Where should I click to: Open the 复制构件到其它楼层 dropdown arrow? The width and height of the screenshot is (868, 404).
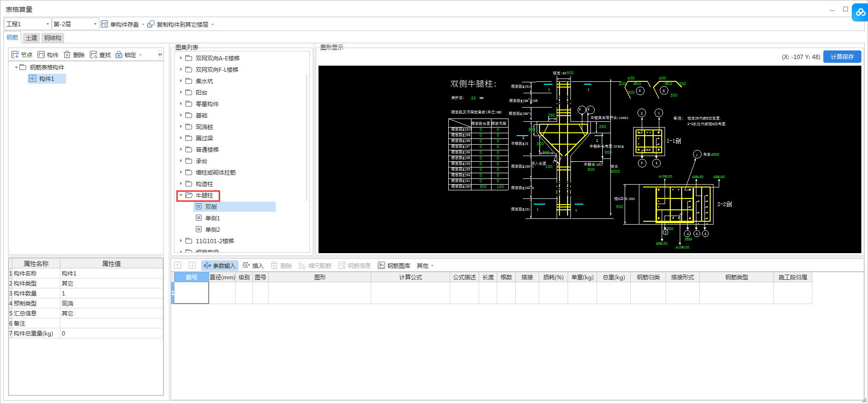[213, 24]
